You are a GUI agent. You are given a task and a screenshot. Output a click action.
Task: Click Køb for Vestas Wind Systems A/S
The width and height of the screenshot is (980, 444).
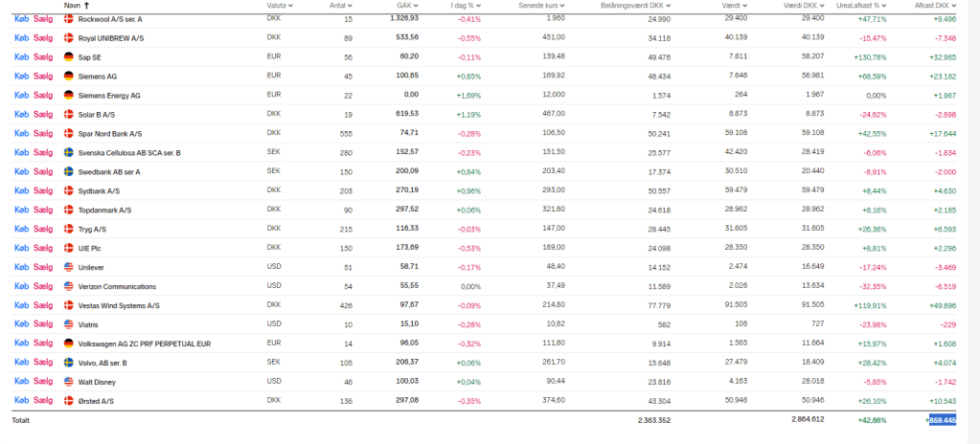[x=20, y=305]
